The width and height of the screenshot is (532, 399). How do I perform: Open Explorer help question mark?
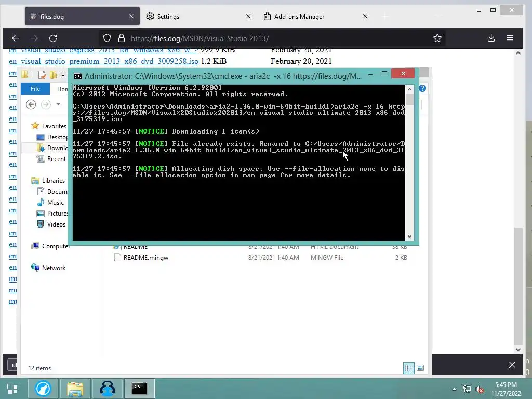pos(422,88)
